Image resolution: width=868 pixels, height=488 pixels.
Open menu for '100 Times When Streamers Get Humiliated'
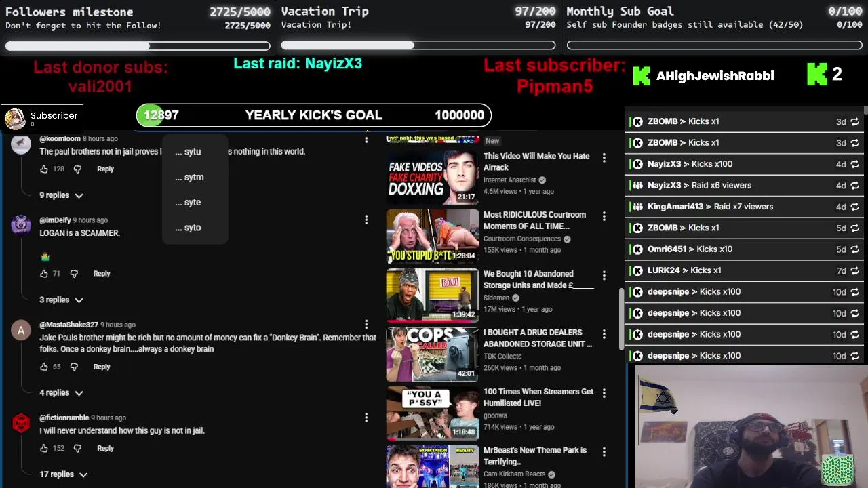pyautogui.click(x=604, y=393)
